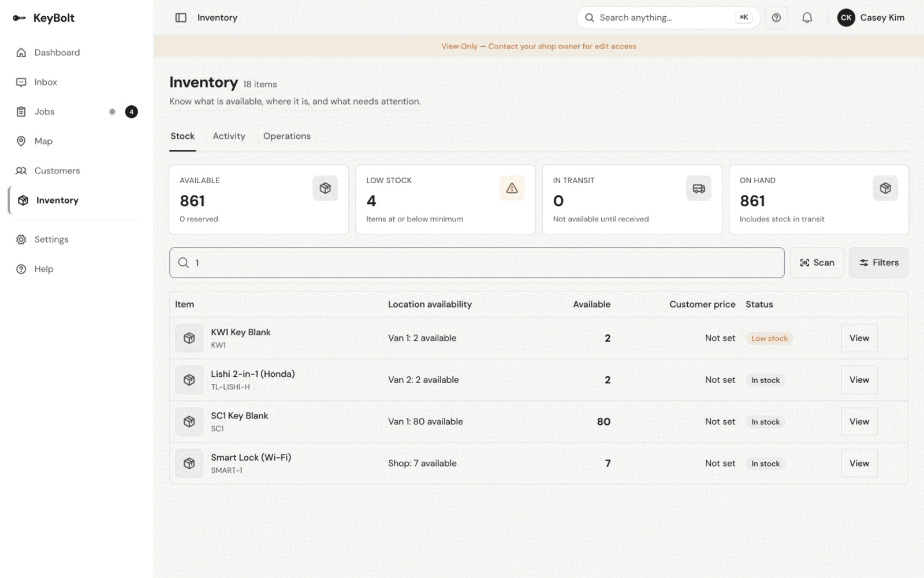
Task: Open the help circle icon in top bar
Action: 776,18
